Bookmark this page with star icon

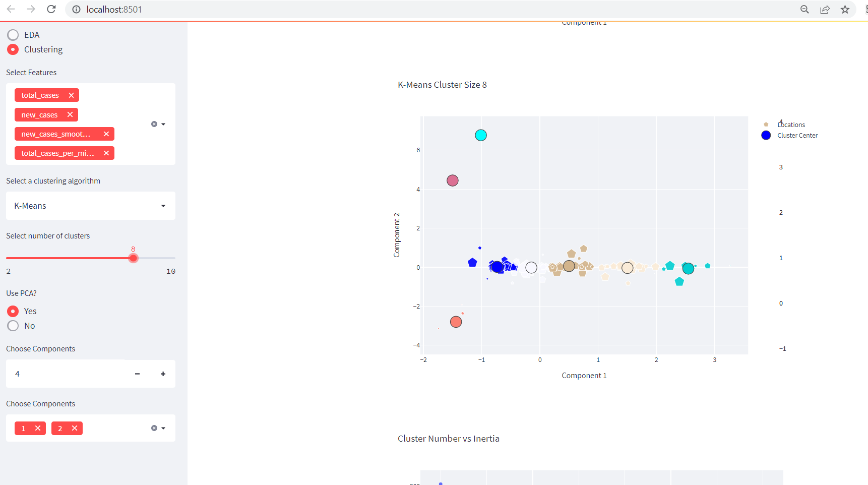(x=845, y=9)
